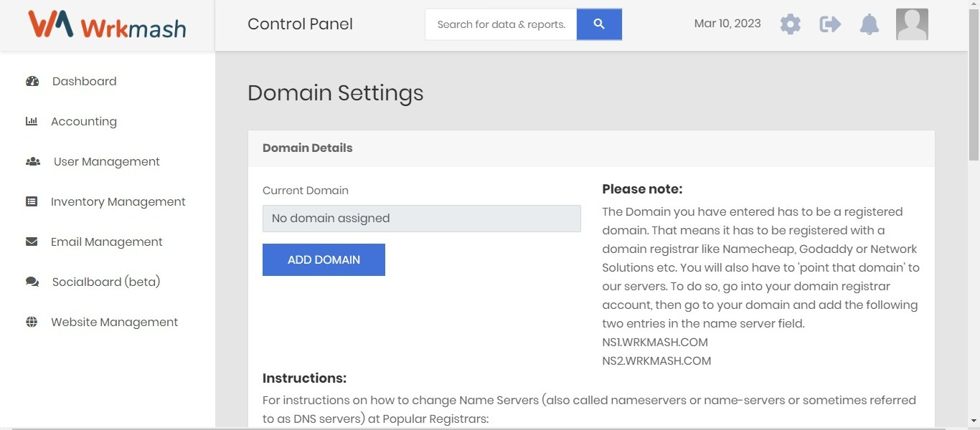The image size is (980, 430).
Task: Open Email Management
Action: 106,242
